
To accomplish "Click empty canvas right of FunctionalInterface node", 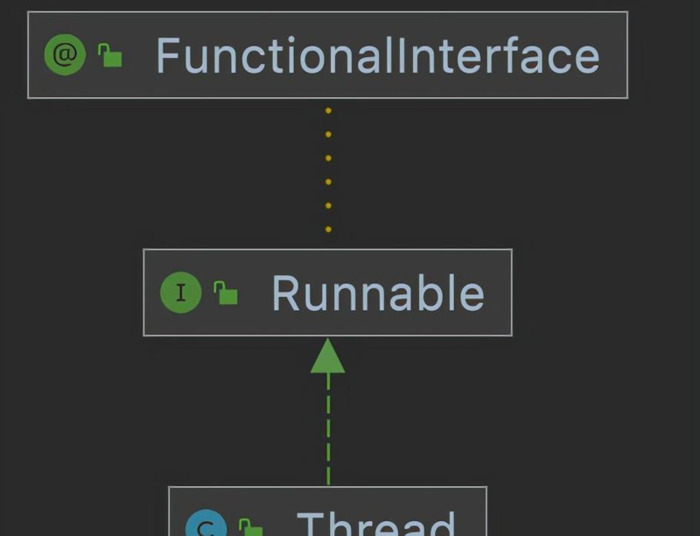I will (663, 56).
